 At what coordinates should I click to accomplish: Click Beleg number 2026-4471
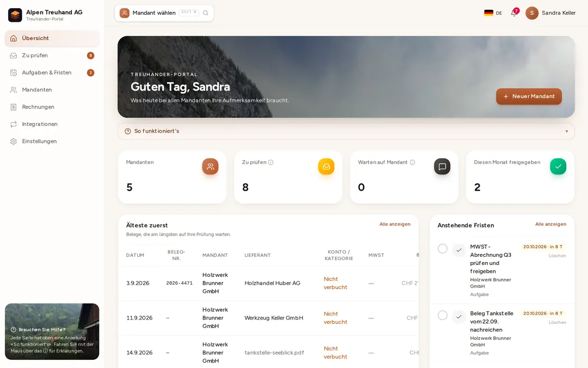tap(179, 283)
